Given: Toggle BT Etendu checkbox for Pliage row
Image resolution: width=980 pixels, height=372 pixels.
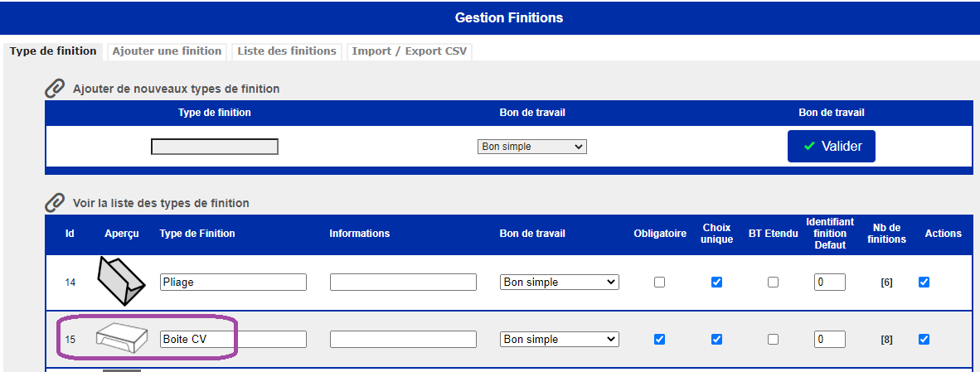Looking at the screenshot, I should point(773,283).
